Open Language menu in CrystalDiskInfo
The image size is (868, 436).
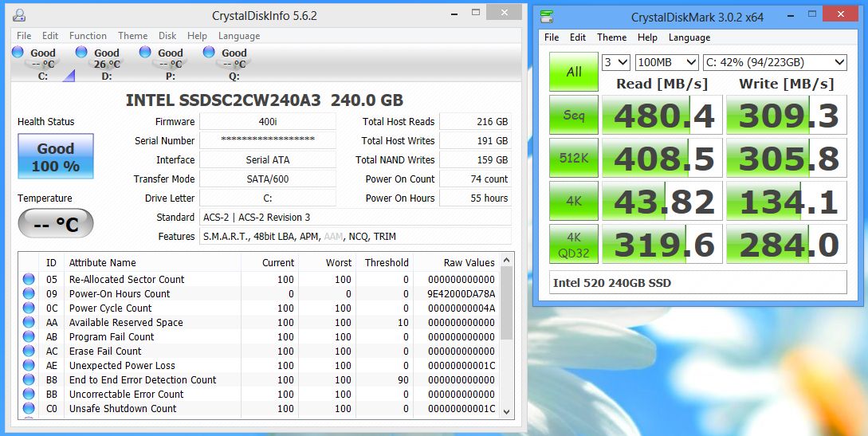click(239, 35)
